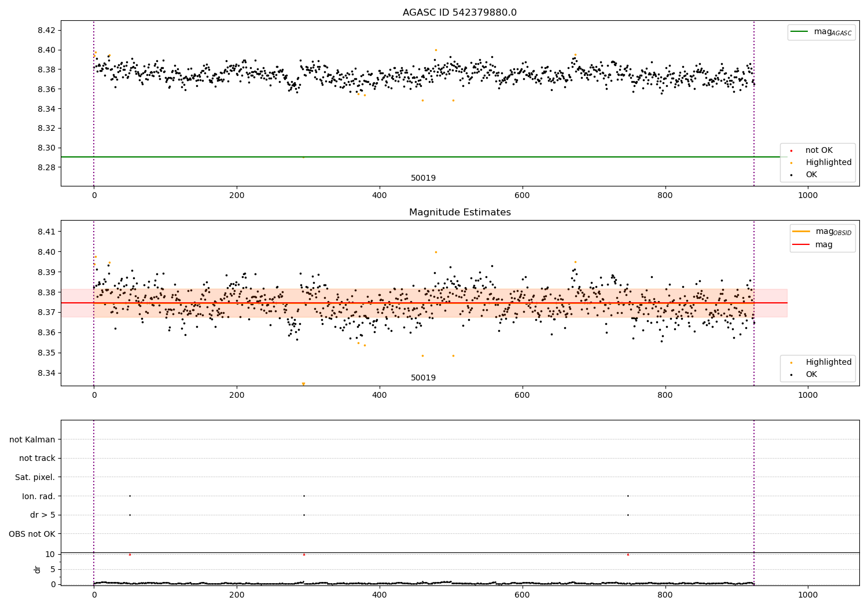
Task: Click the Ion. rad. dot near x=300
Action: [304, 496]
